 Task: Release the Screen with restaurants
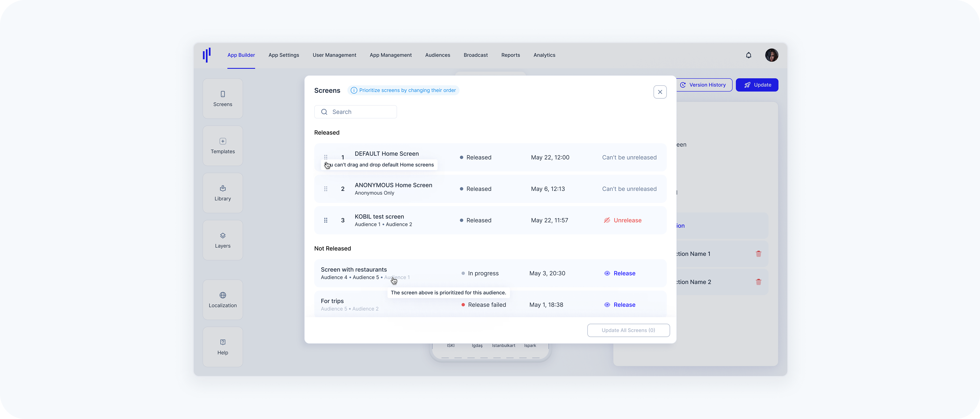pos(620,273)
